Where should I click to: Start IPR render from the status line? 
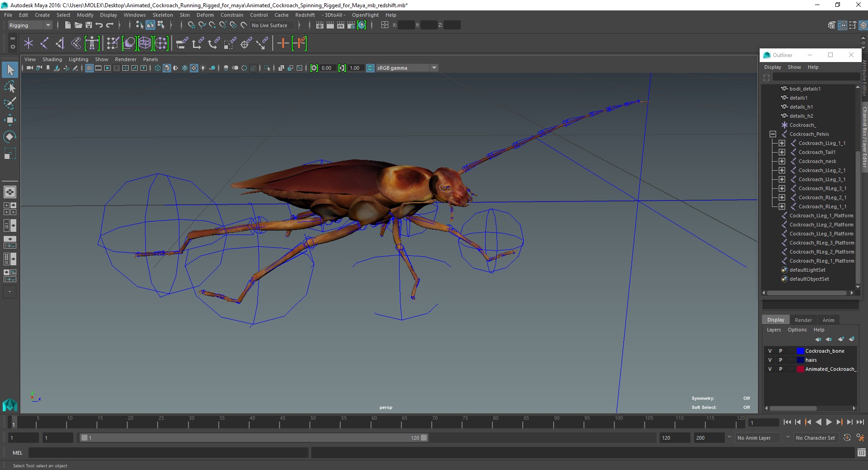click(341, 25)
